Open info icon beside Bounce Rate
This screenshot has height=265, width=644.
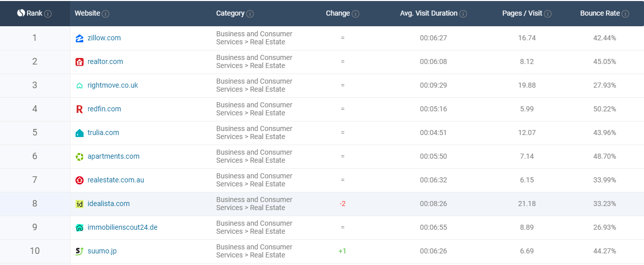coord(625,14)
